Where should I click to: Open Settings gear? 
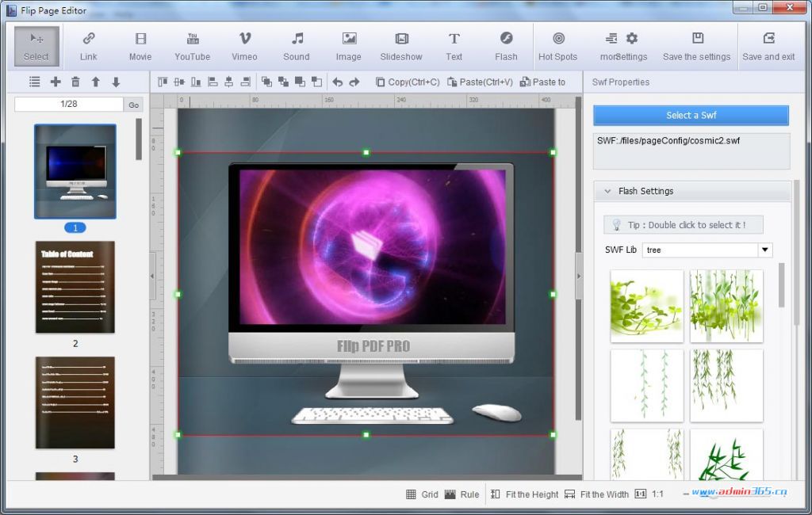point(632,38)
